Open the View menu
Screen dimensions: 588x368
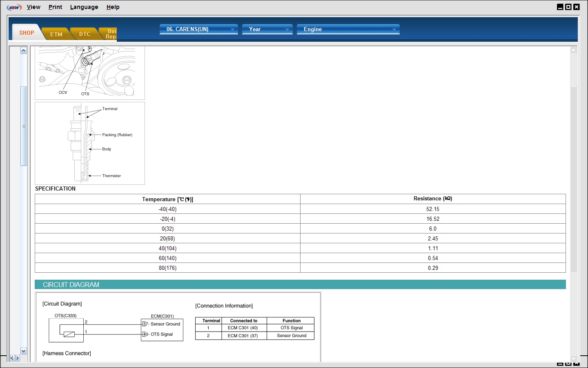(33, 7)
